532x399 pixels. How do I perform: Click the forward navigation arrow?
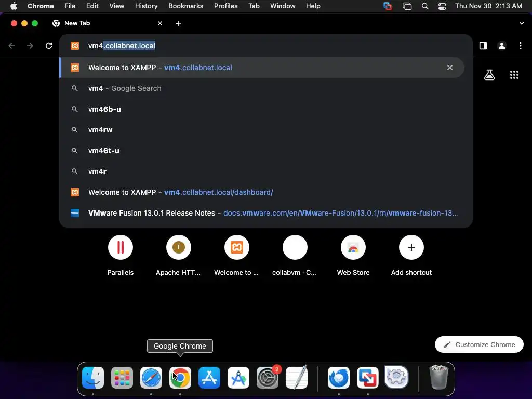pos(30,46)
